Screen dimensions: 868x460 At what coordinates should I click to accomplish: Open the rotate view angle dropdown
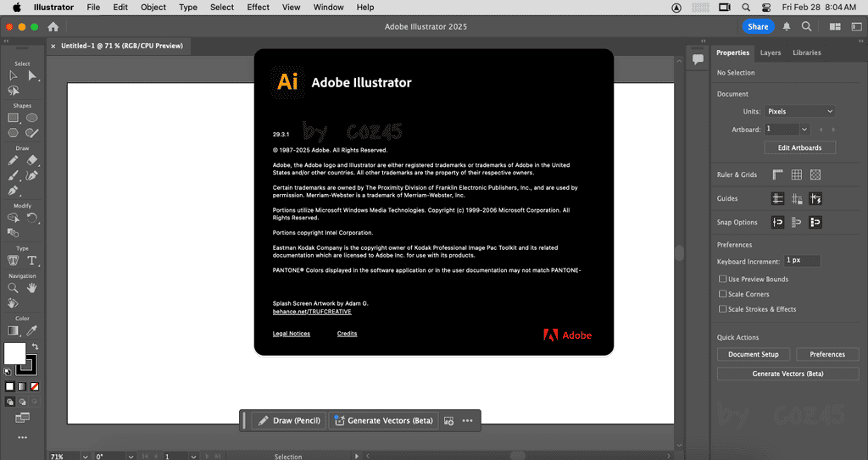pos(131,457)
